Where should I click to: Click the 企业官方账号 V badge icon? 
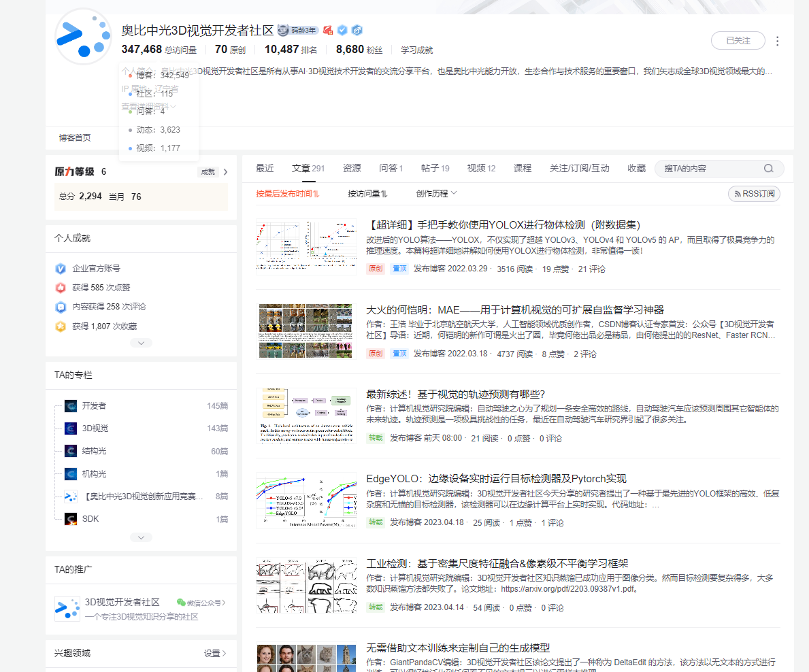click(x=61, y=269)
